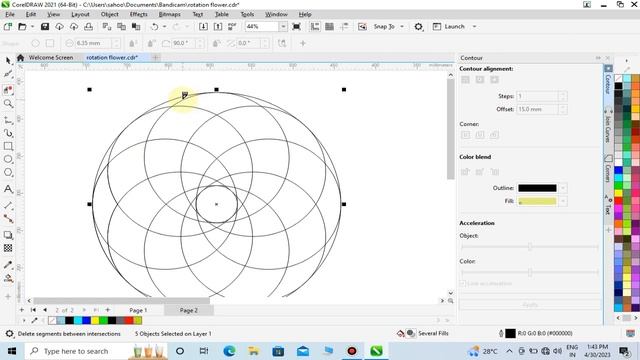Open CorelDRAW green taskbar icon
This screenshot has height=360, width=640.
tap(376, 351)
